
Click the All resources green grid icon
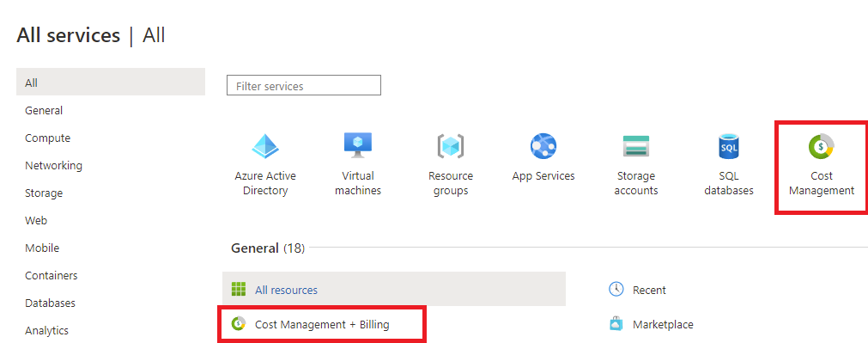(239, 289)
